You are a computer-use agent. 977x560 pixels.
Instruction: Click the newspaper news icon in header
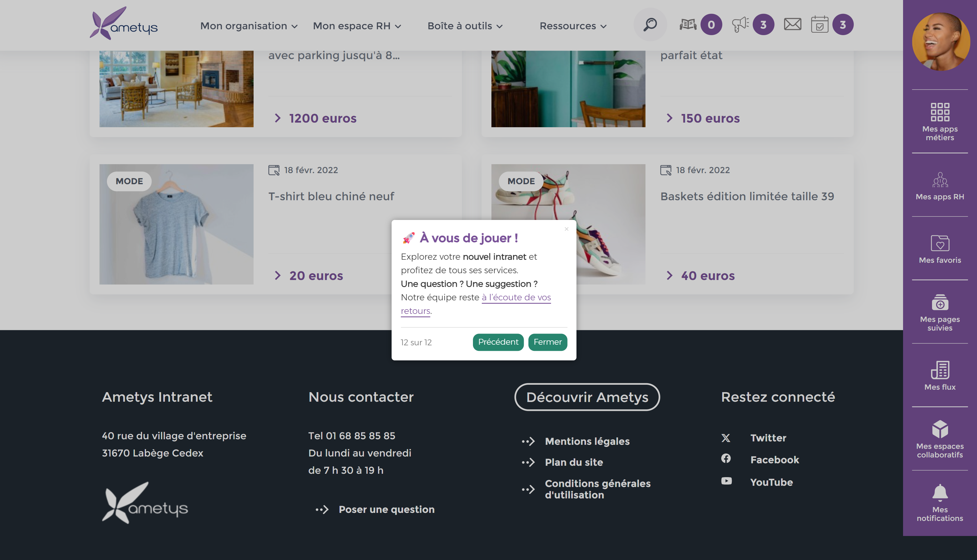(x=688, y=25)
